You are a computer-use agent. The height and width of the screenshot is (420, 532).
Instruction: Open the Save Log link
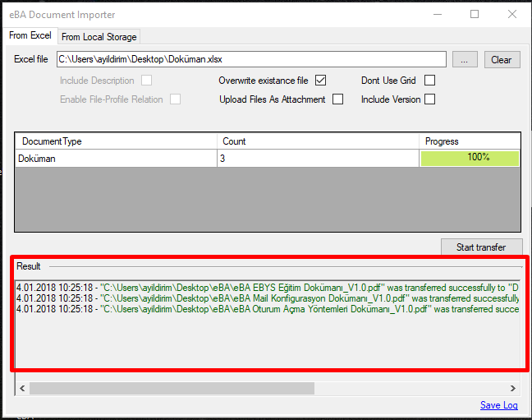pos(499,405)
